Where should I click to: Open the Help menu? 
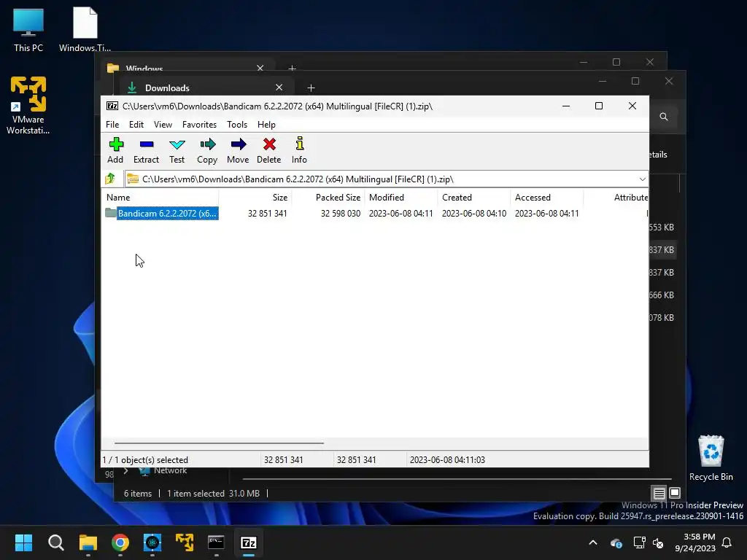(x=266, y=124)
